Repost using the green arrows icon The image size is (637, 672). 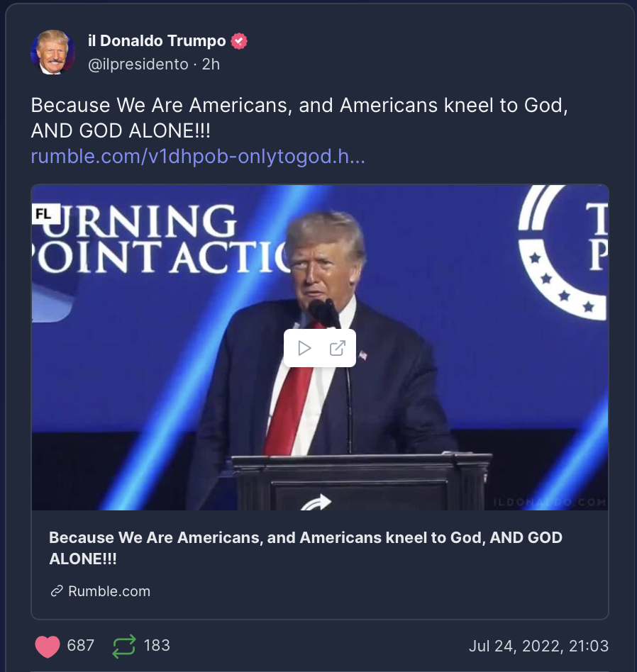124,646
